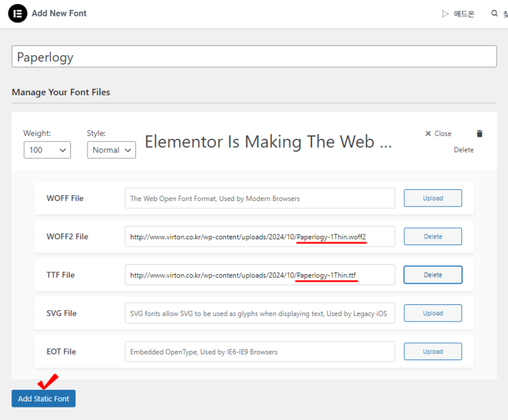Click the Manage Your Font Files heading

[61, 92]
